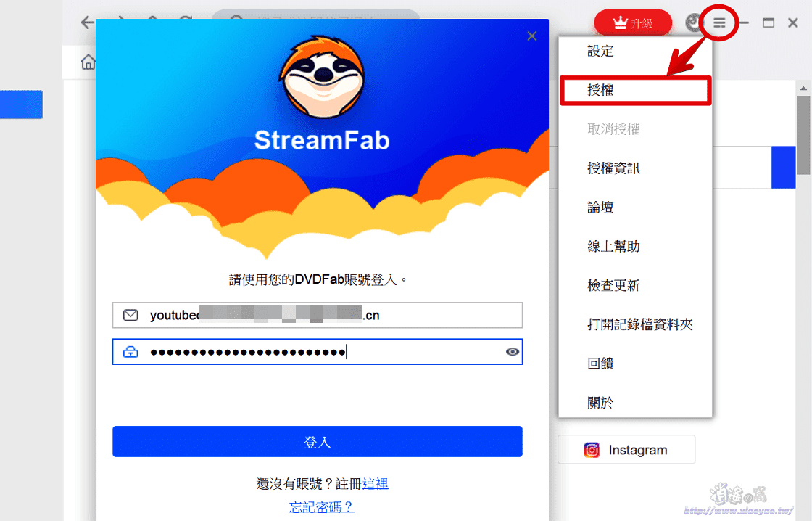
Task: Open the hamburger main menu icon
Action: (x=718, y=22)
